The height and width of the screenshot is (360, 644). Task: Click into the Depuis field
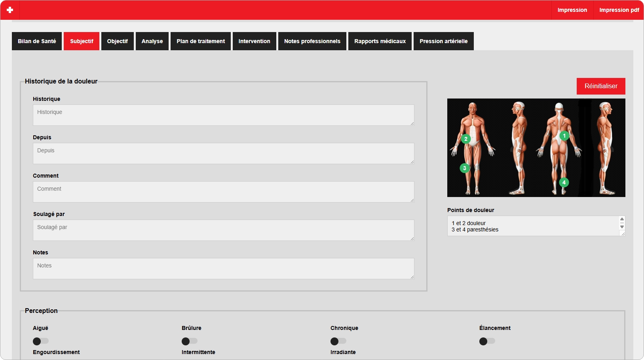tap(224, 153)
